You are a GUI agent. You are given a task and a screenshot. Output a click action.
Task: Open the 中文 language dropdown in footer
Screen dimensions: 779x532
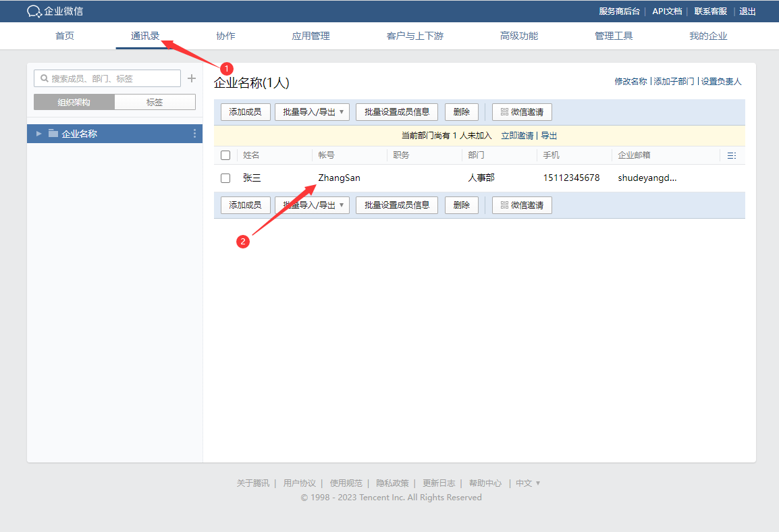point(528,483)
